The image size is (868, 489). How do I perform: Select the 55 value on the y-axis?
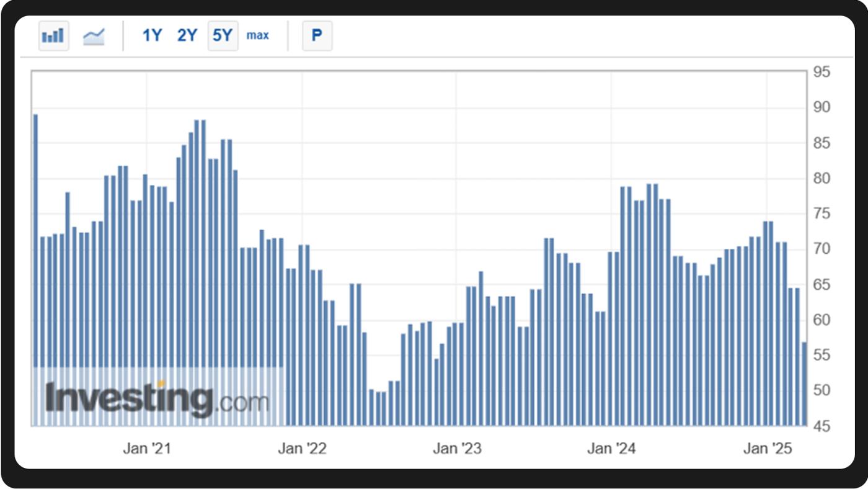(821, 356)
